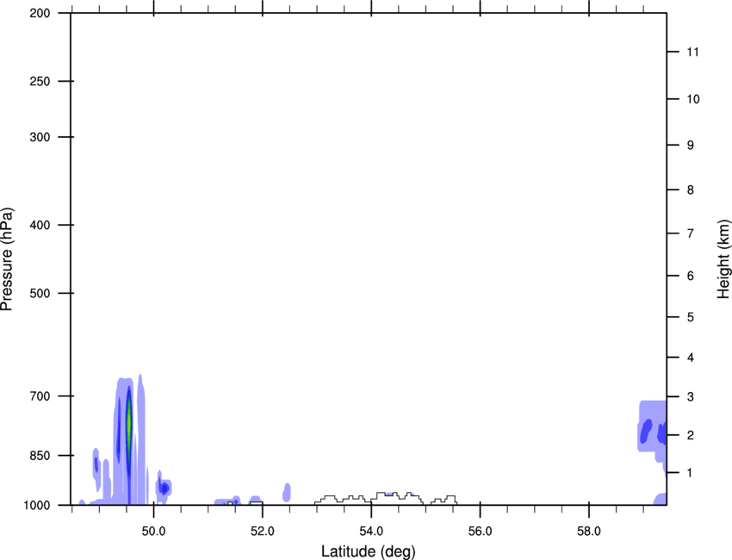Select the 700 pressure tick label
732x560 pixels.
40,396
